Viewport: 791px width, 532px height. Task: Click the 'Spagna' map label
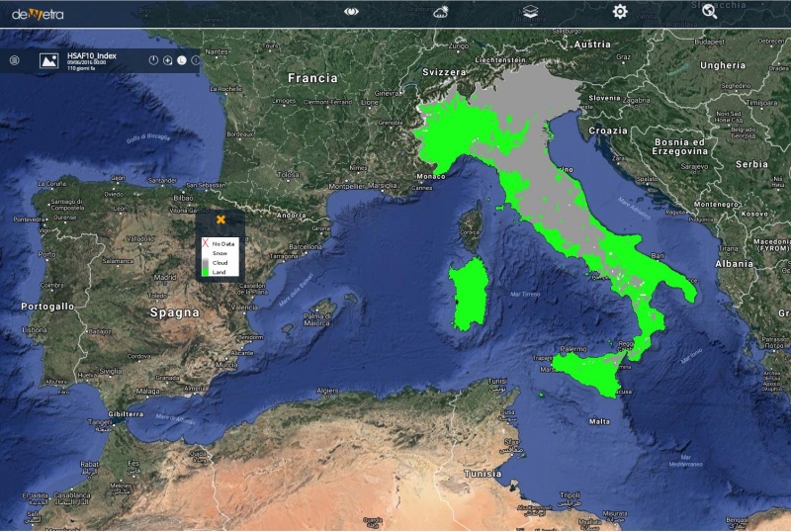(x=175, y=312)
